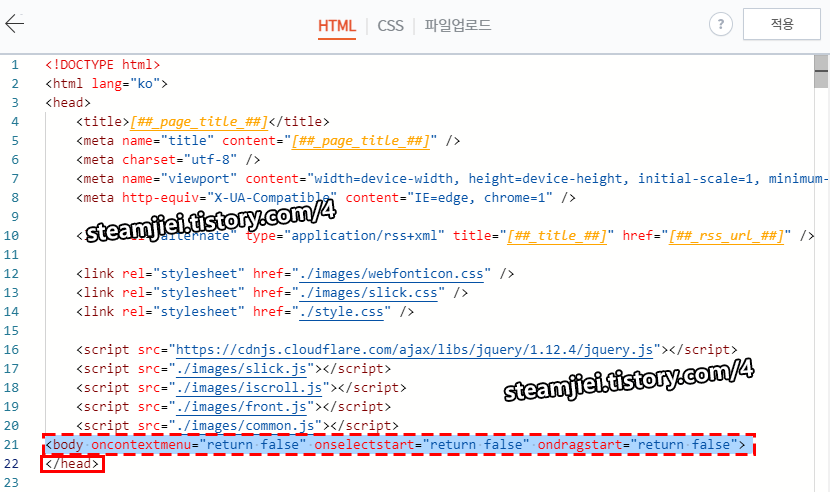Click the X-UA-Compatible meta line
The image size is (830, 492).
[326, 198]
